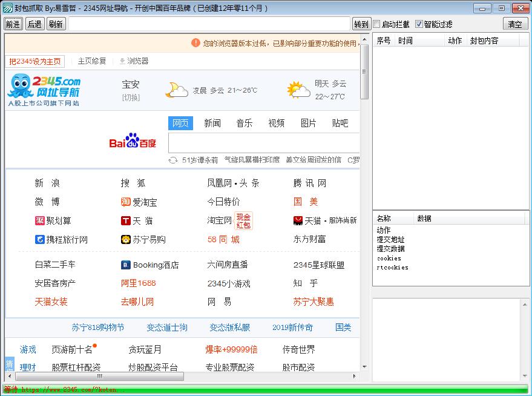Click the 2345.com site logo
The width and height of the screenshot is (532, 396).
(x=44, y=90)
